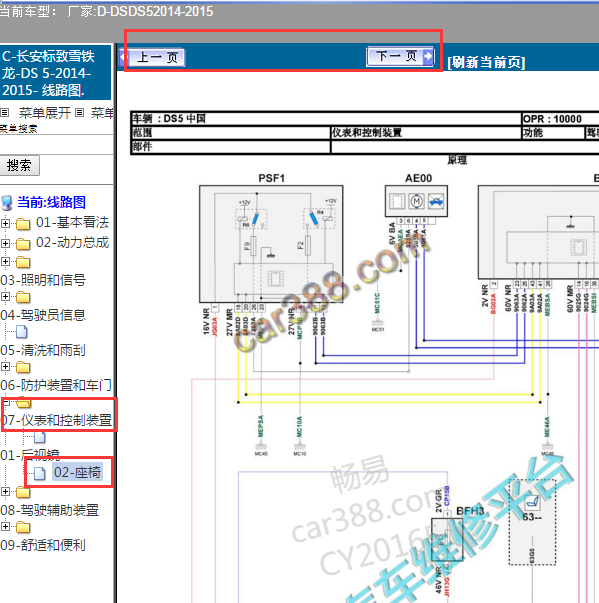Click the AE00 component label

(418, 178)
